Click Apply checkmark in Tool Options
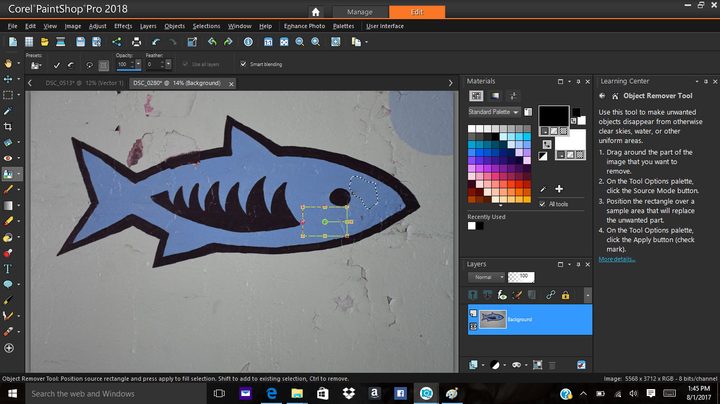 click(56, 65)
